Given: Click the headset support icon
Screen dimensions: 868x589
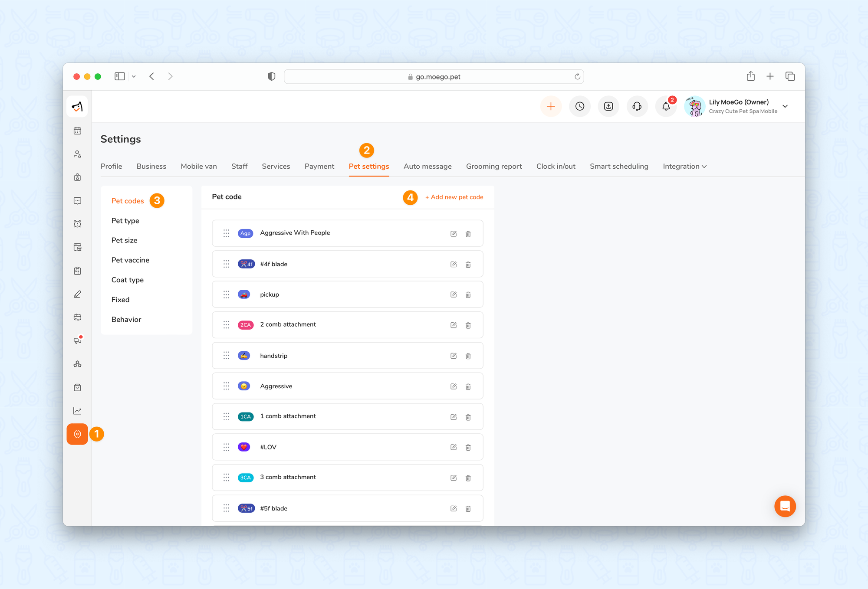Looking at the screenshot, I should [x=637, y=106].
